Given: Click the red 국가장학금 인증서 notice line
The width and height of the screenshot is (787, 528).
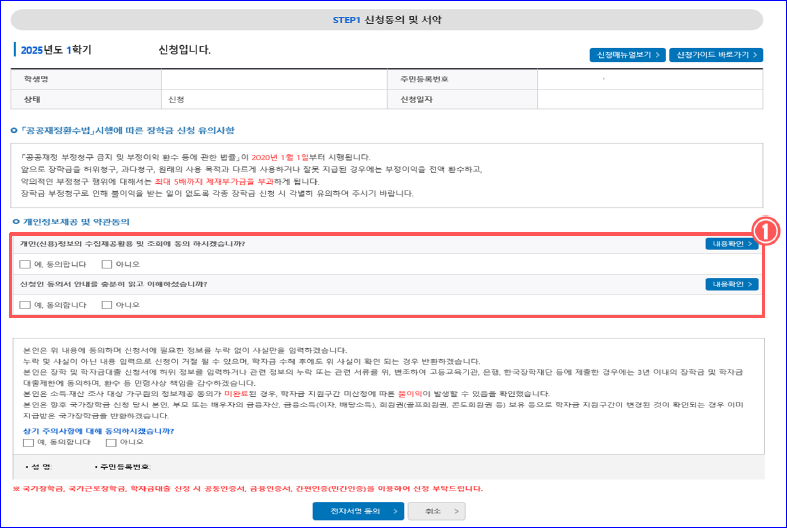Looking at the screenshot, I should click(x=248, y=488).
